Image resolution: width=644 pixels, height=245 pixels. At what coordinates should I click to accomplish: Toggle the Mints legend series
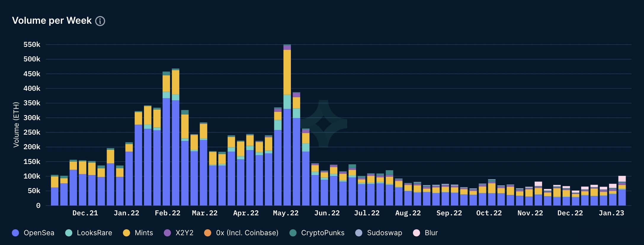[138, 233]
